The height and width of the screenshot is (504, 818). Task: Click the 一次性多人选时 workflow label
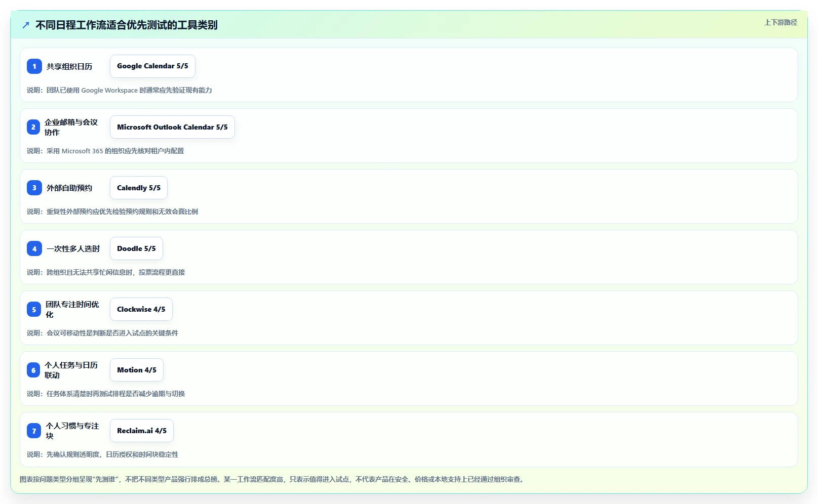[x=73, y=248]
